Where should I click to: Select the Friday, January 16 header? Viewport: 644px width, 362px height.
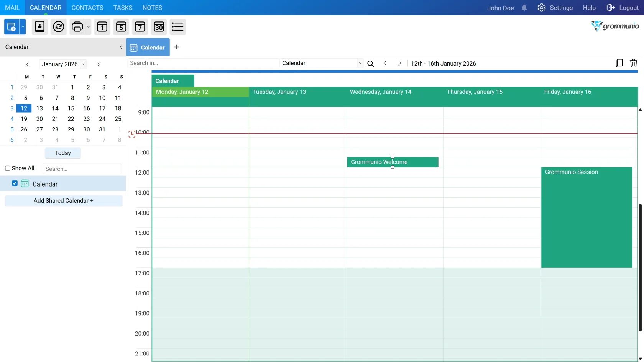click(x=589, y=92)
